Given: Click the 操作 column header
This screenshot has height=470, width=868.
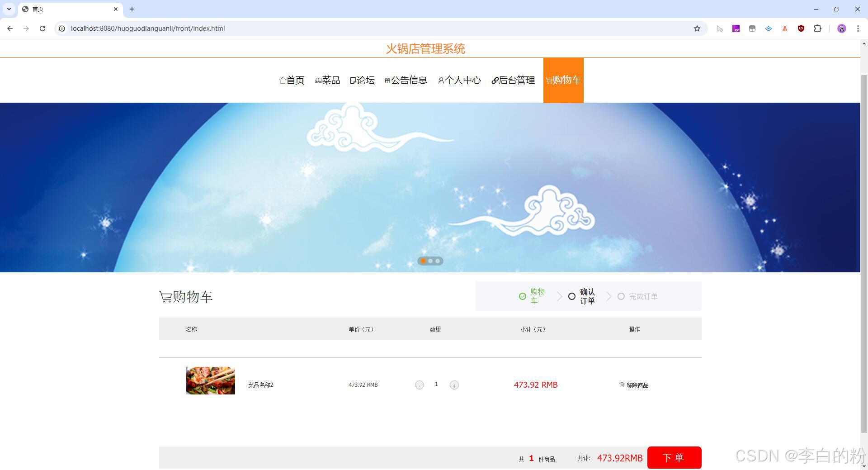Looking at the screenshot, I should pos(634,329).
